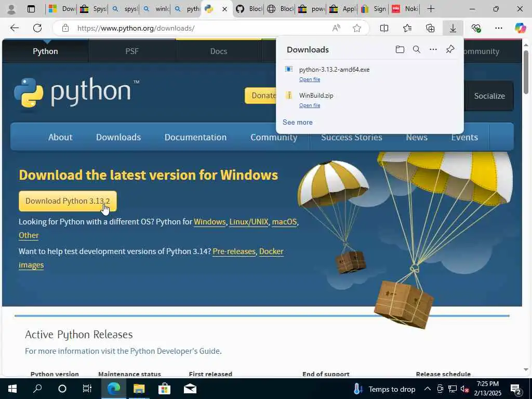
Task: Close the active python.org tab
Action: 224,9
